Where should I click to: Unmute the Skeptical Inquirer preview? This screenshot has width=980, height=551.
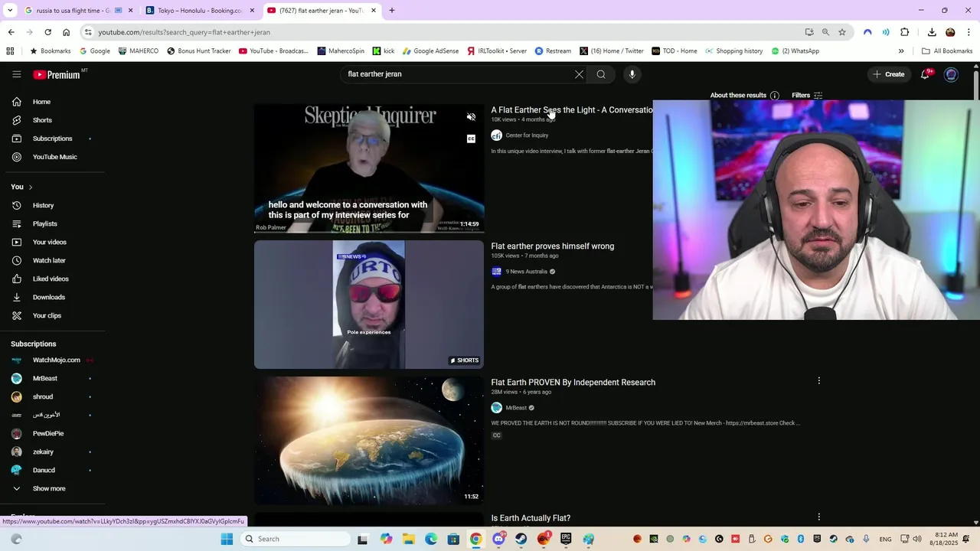pyautogui.click(x=471, y=117)
